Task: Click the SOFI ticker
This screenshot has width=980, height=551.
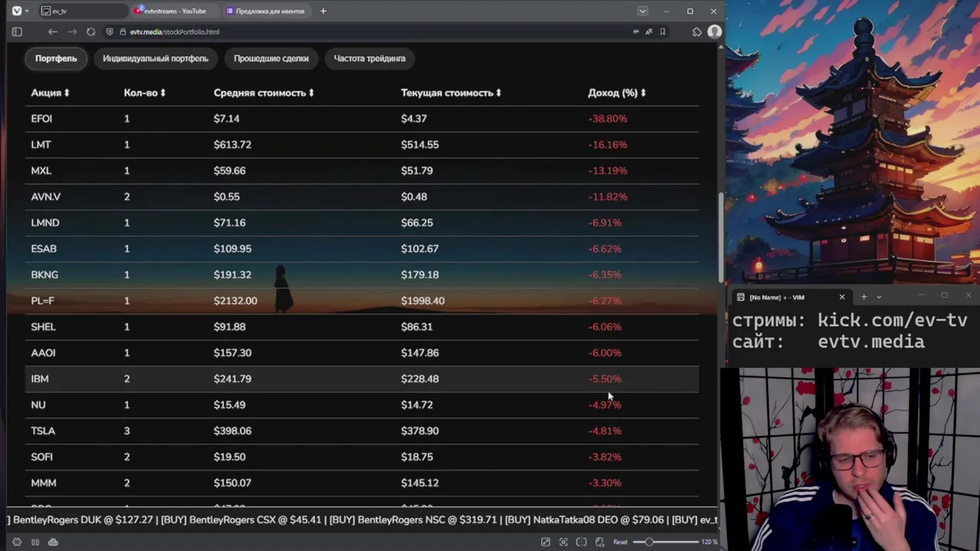Action: tap(41, 457)
